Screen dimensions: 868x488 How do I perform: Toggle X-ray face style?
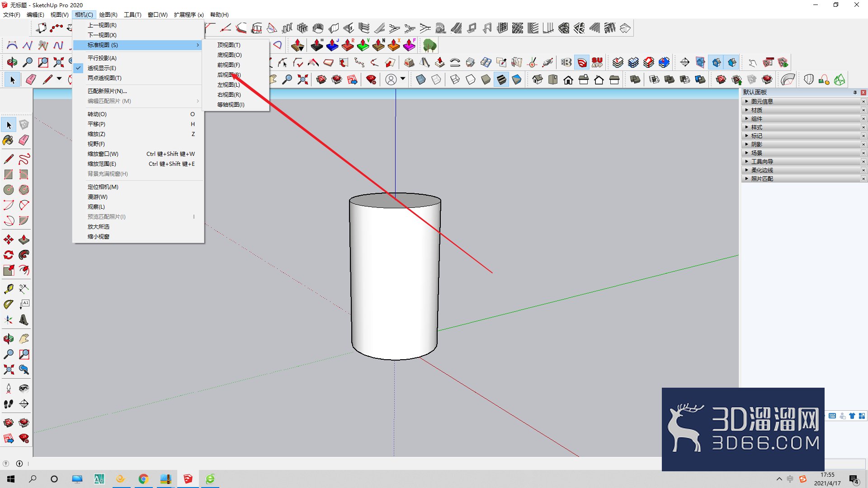421,80
